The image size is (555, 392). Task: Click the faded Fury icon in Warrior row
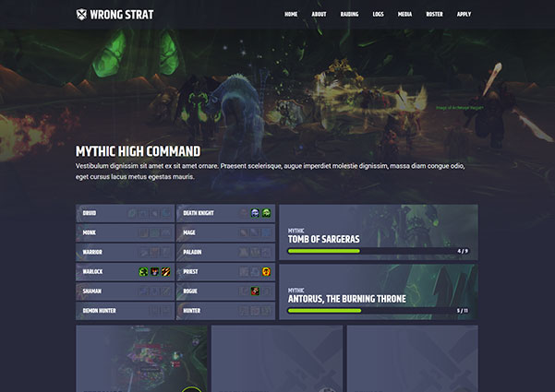[x=154, y=252]
